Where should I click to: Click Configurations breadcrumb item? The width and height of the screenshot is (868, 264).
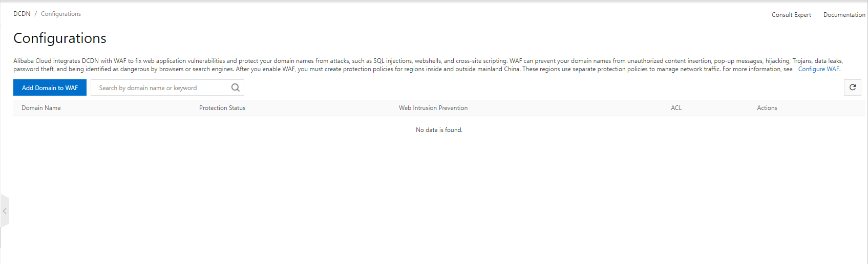pos(60,14)
